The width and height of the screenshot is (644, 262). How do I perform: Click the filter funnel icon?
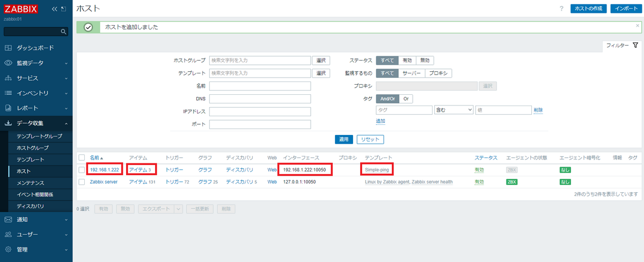tap(635, 46)
